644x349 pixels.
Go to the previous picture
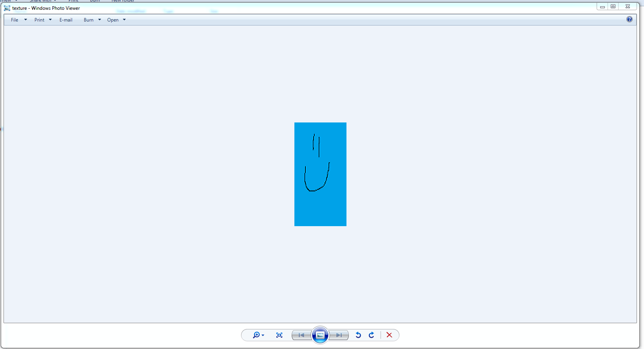pyautogui.click(x=301, y=335)
